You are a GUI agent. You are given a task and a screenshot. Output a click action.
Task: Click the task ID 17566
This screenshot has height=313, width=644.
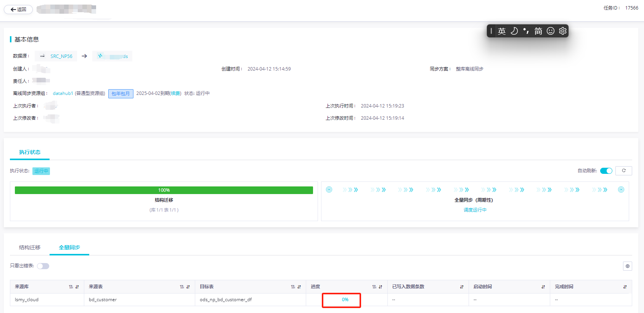click(632, 8)
